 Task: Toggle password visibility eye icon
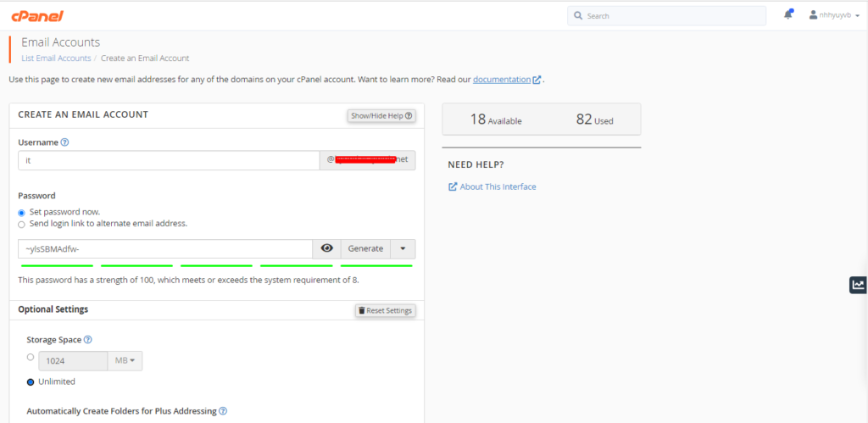pyautogui.click(x=326, y=248)
